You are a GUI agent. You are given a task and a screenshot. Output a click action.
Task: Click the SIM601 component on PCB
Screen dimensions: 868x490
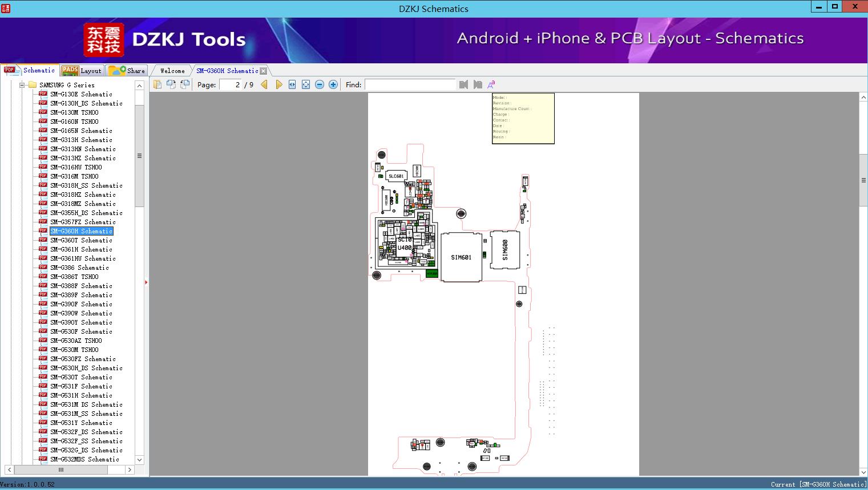(x=461, y=257)
